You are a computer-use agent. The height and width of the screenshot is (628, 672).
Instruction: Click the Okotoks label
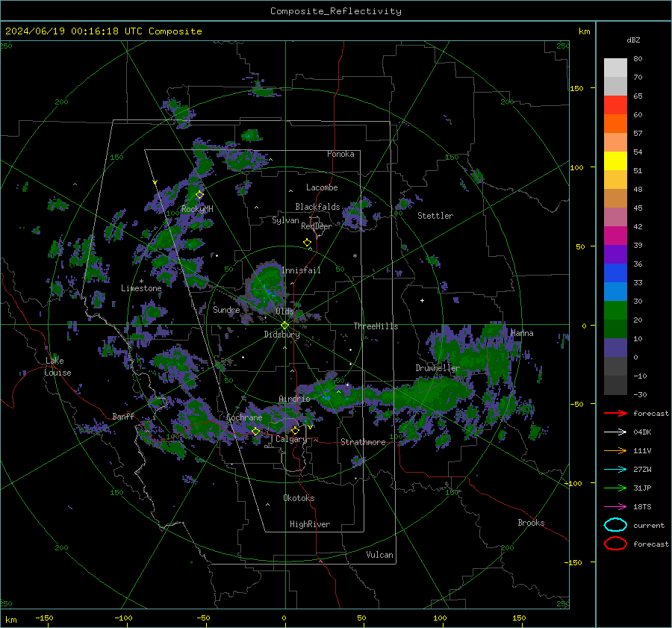pyautogui.click(x=299, y=498)
